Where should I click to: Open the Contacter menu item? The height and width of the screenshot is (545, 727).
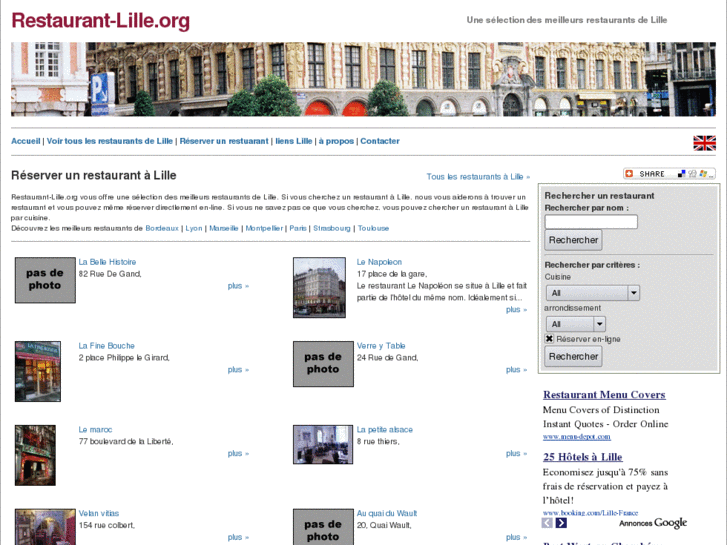380,141
